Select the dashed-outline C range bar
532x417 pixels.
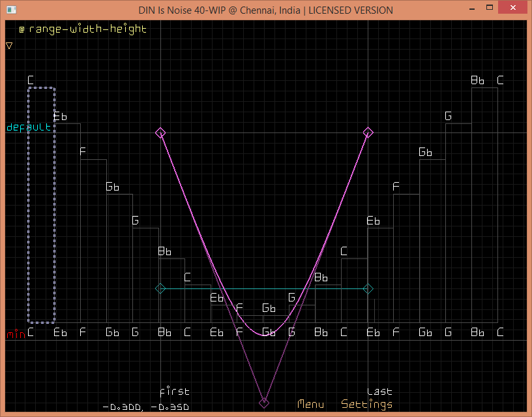[41, 205]
